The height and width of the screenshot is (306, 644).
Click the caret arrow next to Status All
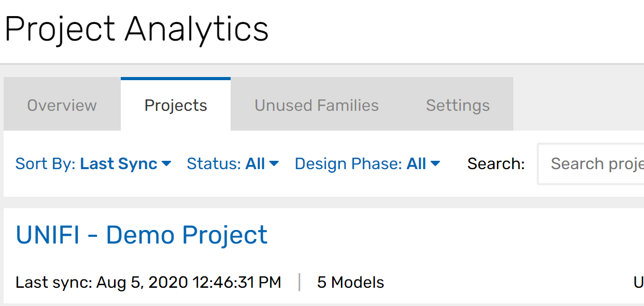click(x=274, y=164)
